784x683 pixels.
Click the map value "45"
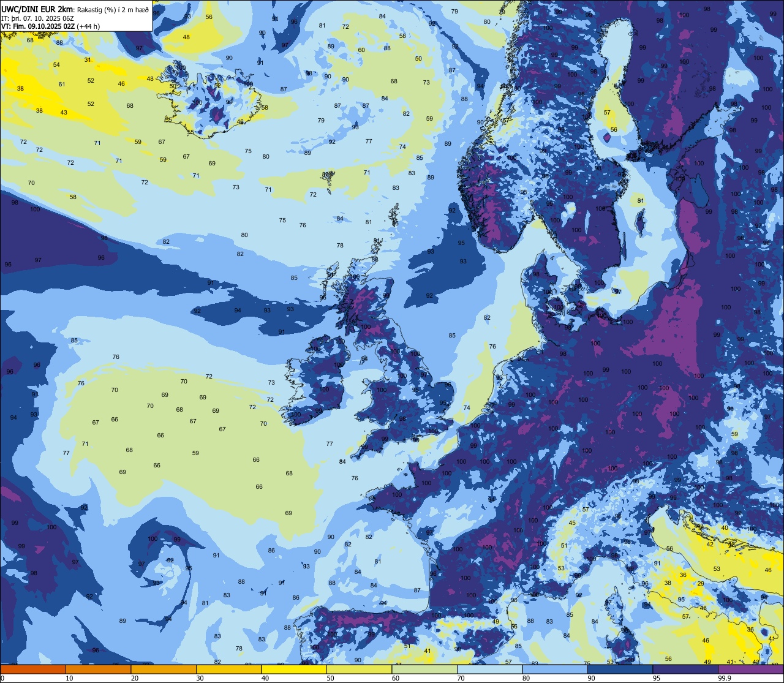572,523
